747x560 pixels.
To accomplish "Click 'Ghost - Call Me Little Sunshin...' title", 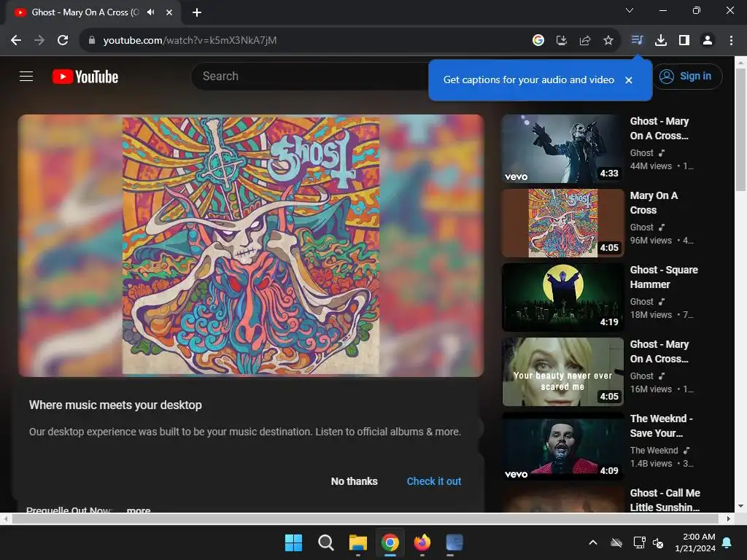I will [x=665, y=500].
